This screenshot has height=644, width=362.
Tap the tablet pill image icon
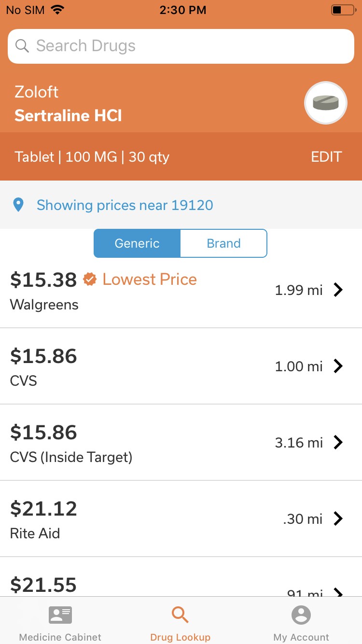click(x=326, y=103)
